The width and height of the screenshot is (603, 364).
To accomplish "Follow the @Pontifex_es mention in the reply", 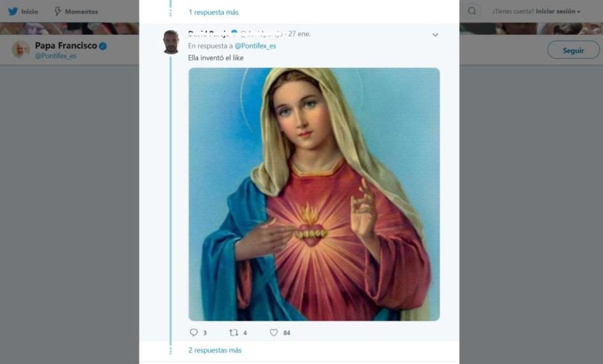I will 255,46.
